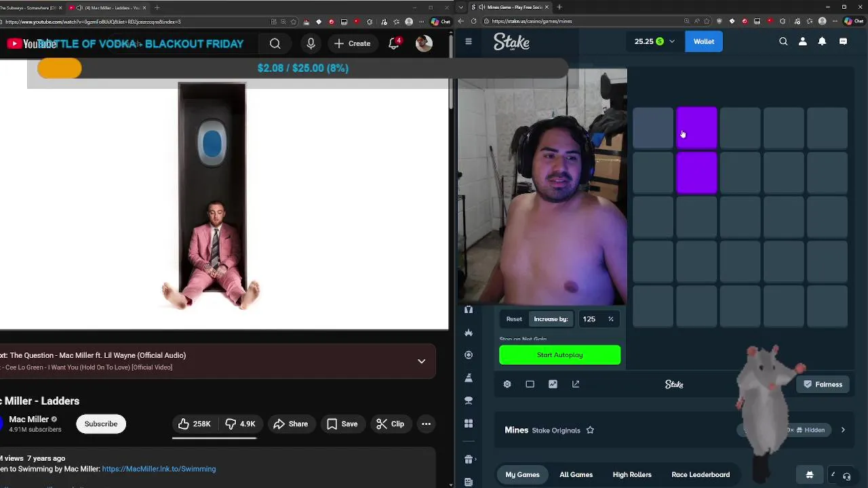This screenshot has width=868, height=488.
Task: Switch to Race Leaderboard tab
Action: pyautogui.click(x=701, y=474)
